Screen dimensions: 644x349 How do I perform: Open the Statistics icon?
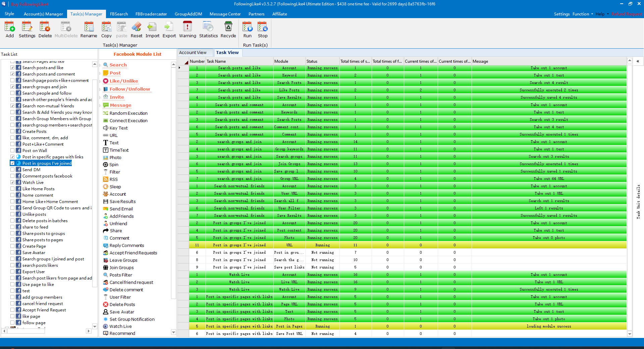208,30
